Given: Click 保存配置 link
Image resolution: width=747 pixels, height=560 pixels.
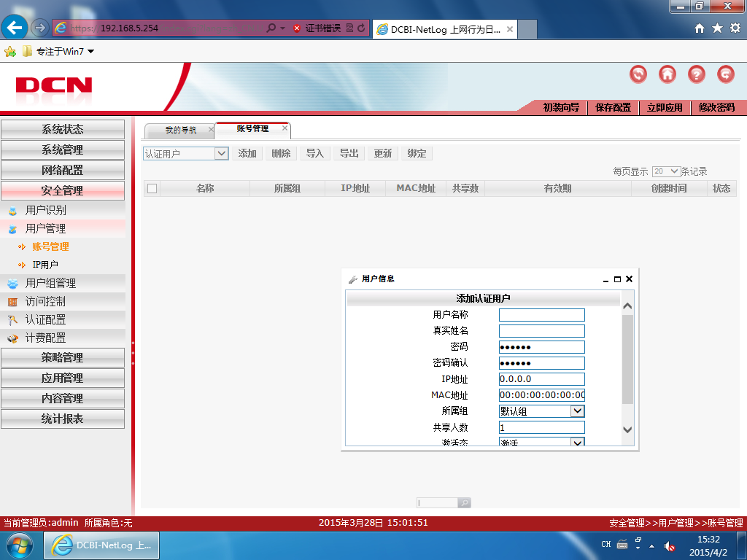Looking at the screenshot, I should pyautogui.click(x=613, y=108).
